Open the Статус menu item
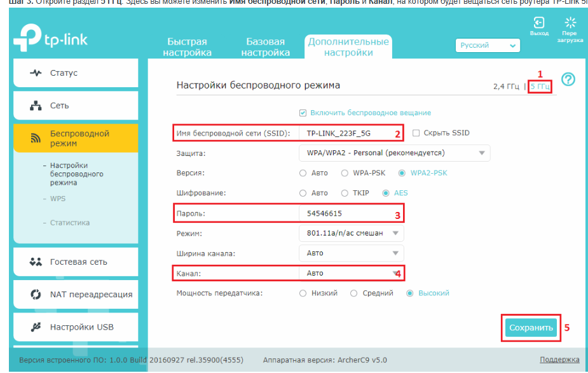Image resolution: width=588 pixels, height=373 pixels. point(76,73)
